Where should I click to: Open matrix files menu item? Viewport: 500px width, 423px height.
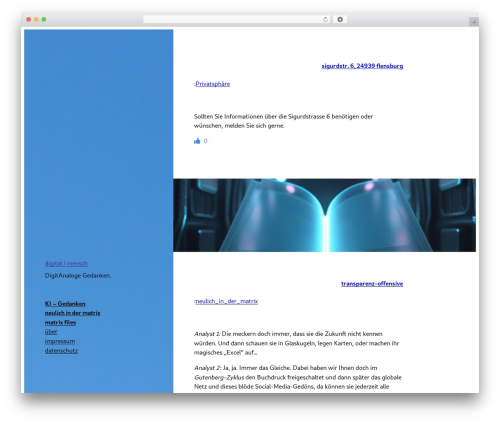(x=60, y=322)
